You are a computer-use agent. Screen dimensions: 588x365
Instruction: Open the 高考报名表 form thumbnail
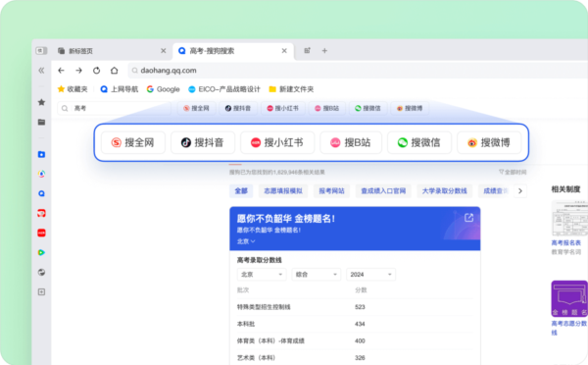point(569,219)
